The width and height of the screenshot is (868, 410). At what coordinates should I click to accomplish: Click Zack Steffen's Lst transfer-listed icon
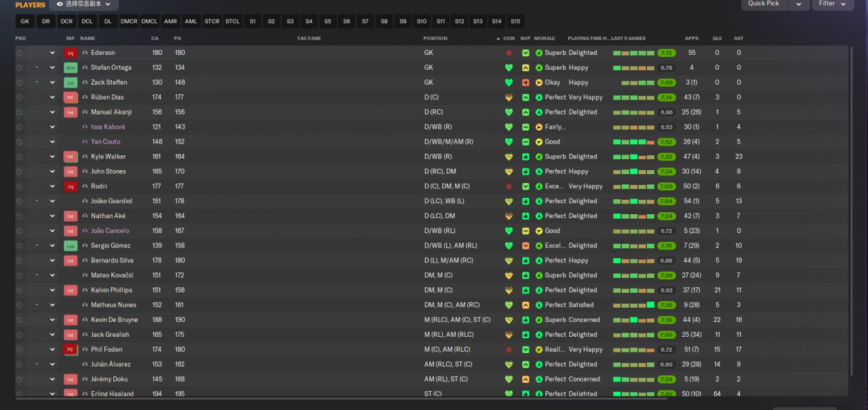click(x=71, y=83)
